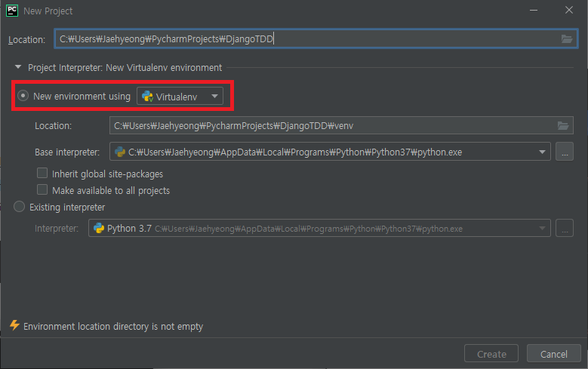Image resolution: width=588 pixels, height=369 pixels.
Task: Click ellipsis button beside existing Interpreter
Action: click(565, 228)
